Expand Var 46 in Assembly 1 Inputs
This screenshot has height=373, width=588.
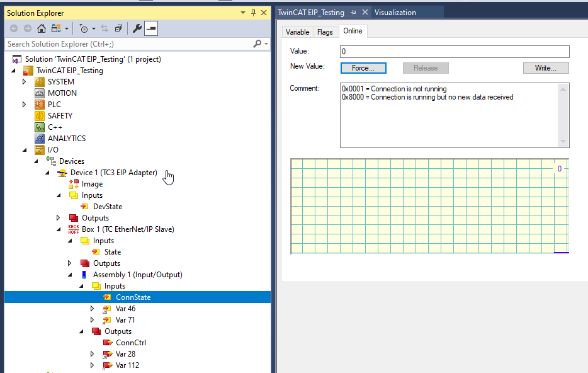coord(93,309)
